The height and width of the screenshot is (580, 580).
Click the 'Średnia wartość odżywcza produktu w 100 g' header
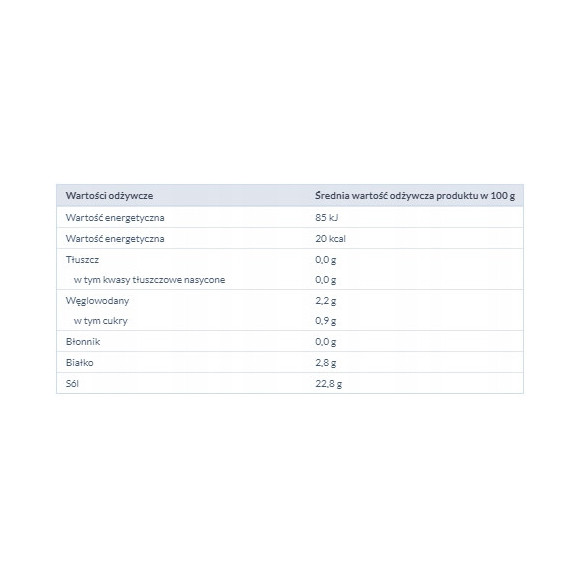coord(415,196)
